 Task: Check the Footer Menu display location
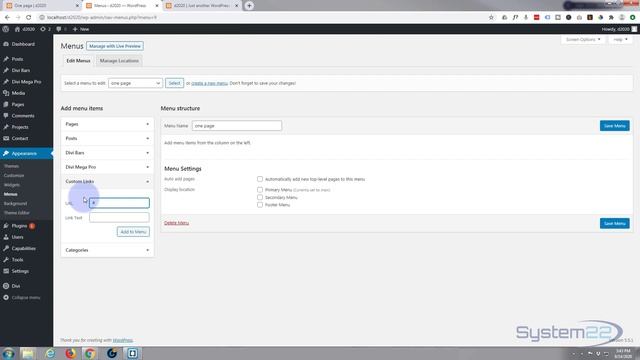260,205
